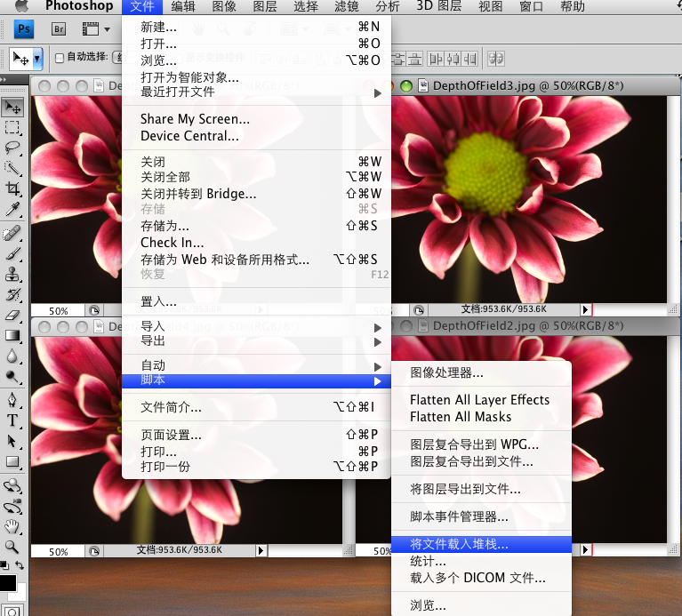Select the Eraser tool
This screenshot has width=682, height=616.
pyautogui.click(x=12, y=316)
